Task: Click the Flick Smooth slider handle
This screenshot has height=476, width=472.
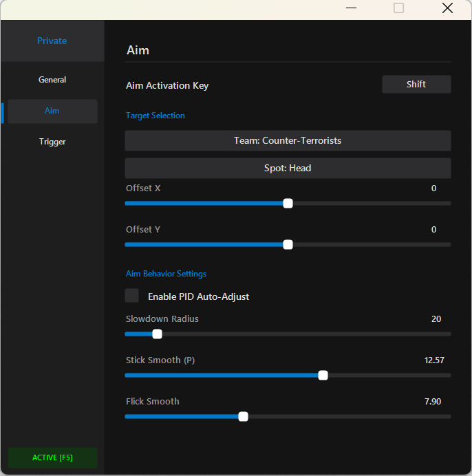Action: 243,416
